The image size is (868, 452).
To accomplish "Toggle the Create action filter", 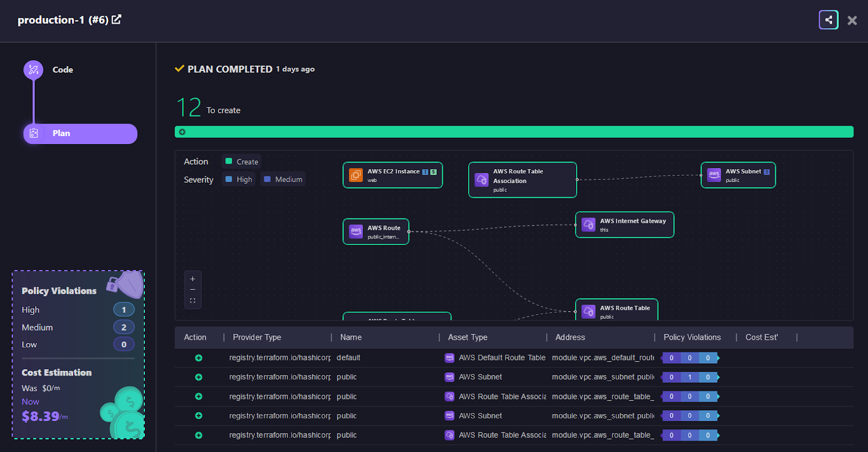I will tap(241, 162).
